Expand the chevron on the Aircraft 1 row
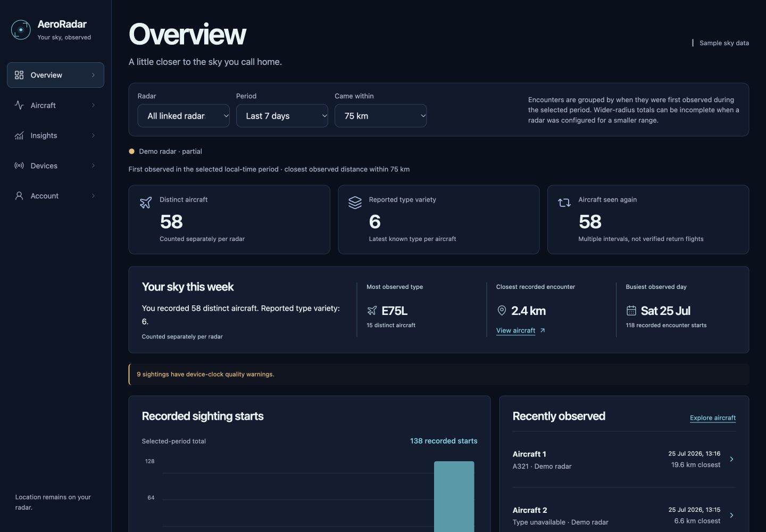The width and height of the screenshot is (766, 532). pyautogui.click(x=731, y=459)
